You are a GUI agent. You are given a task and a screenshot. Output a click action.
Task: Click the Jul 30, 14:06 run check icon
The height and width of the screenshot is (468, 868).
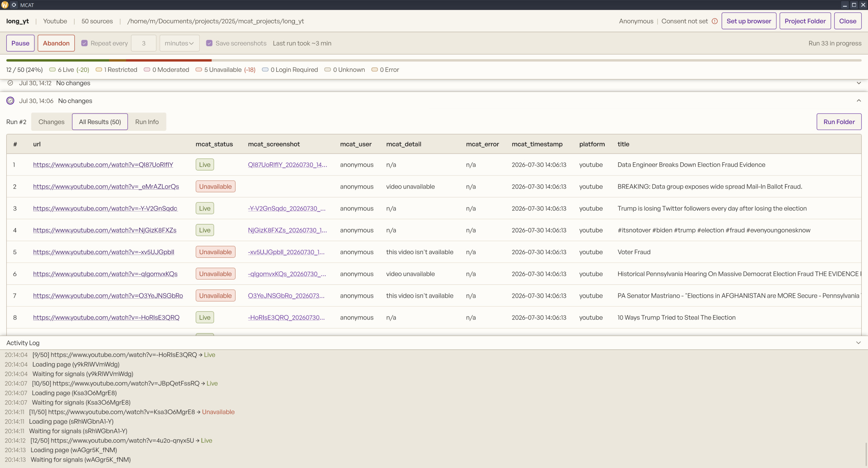coord(11,101)
